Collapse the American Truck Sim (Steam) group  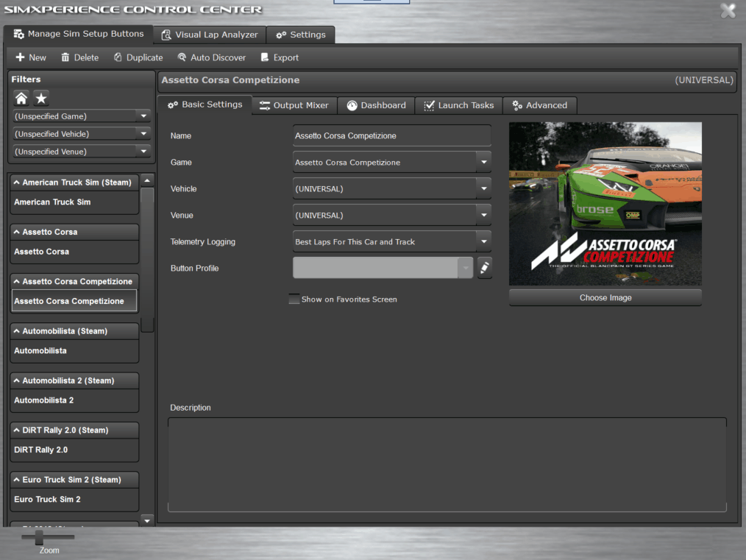(16, 182)
